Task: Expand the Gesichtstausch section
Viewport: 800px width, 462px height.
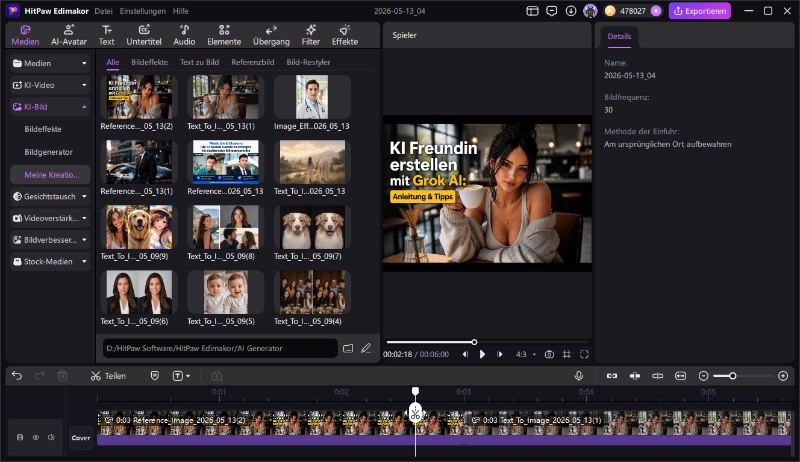Action: pyautogui.click(x=49, y=196)
